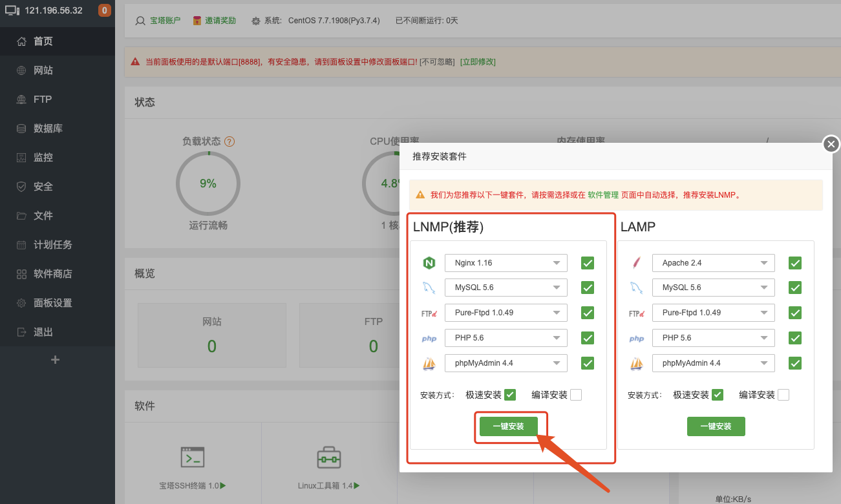Image resolution: width=841 pixels, height=504 pixels.
Task: Uncheck Pure-Ftpd in LAMP
Action: click(x=795, y=313)
